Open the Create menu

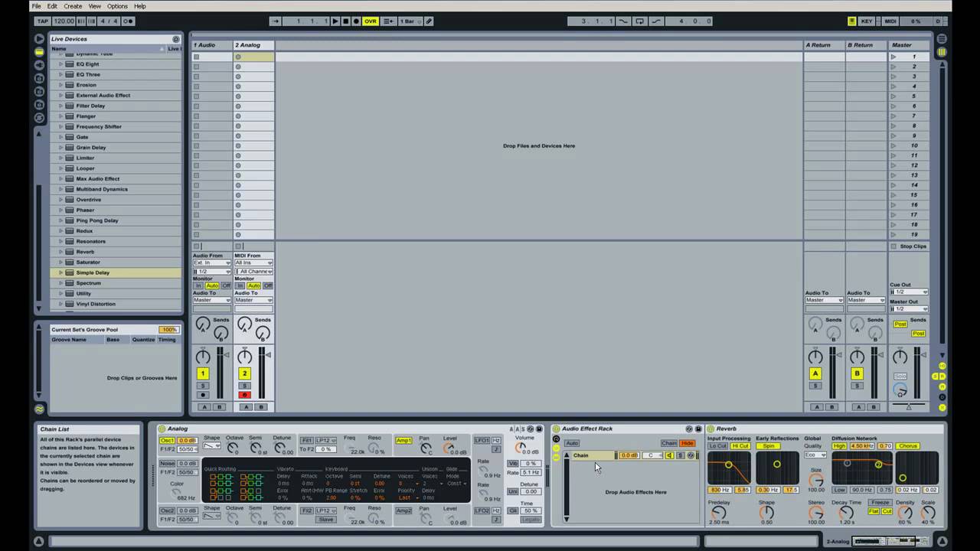pyautogui.click(x=73, y=6)
